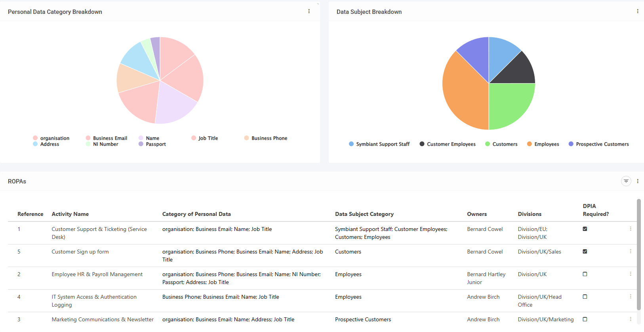Open row actions for IT System Access row
The height and width of the screenshot is (332, 644).
point(630,297)
